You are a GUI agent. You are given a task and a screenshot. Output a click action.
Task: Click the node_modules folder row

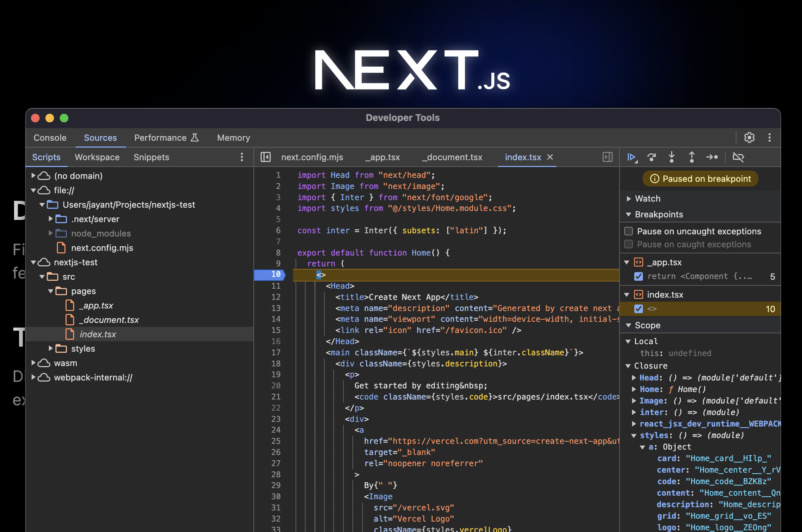pos(140,233)
